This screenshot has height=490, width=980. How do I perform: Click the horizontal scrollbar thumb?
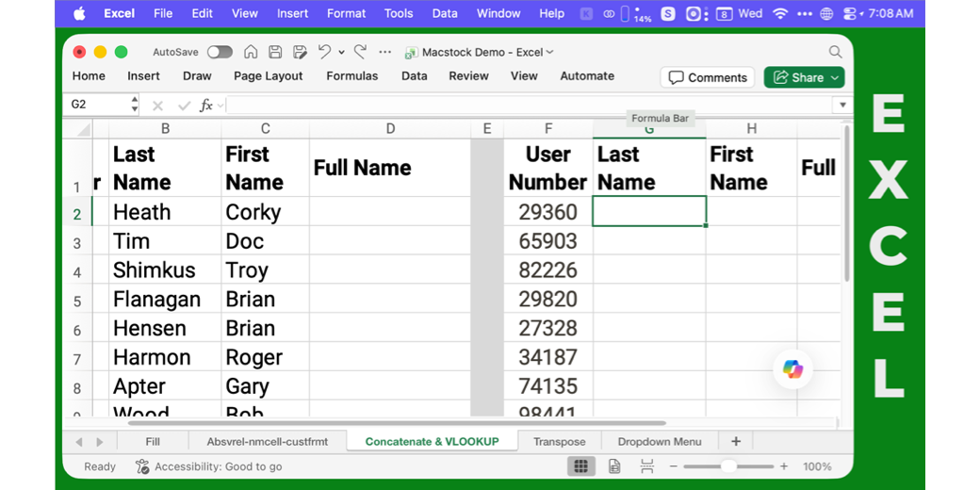click(x=397, y=423)
